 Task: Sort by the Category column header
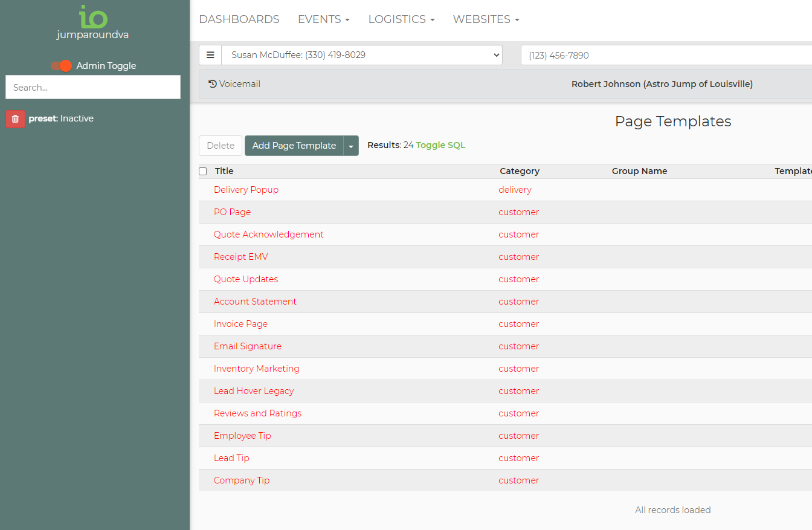coord(519,171)
